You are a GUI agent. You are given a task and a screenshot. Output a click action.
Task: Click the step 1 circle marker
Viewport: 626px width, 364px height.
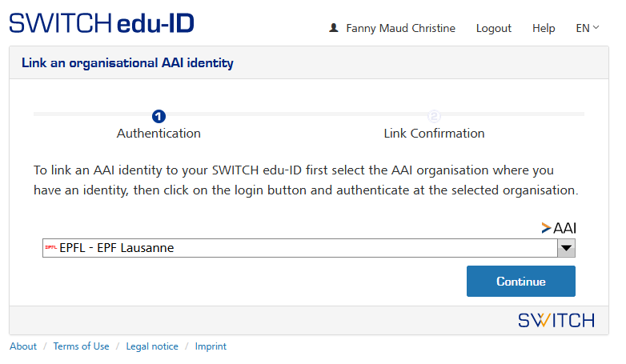pyautogui.click(x=159, y=116)
